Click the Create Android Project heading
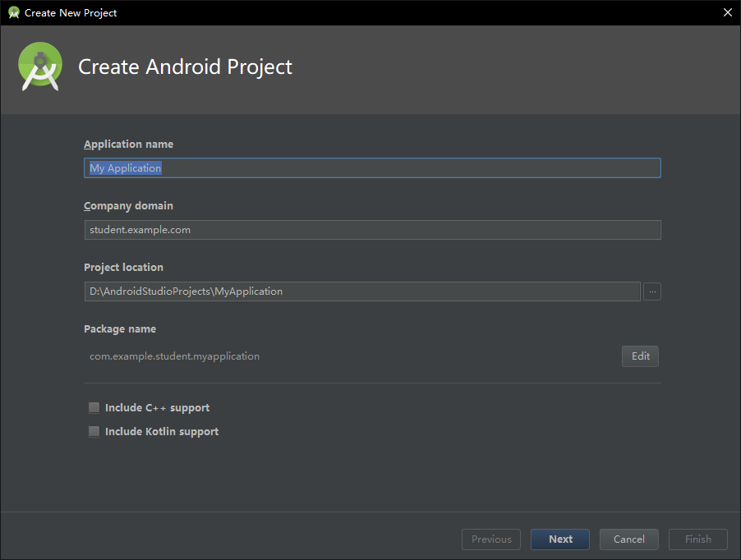 tap(186, 67)
